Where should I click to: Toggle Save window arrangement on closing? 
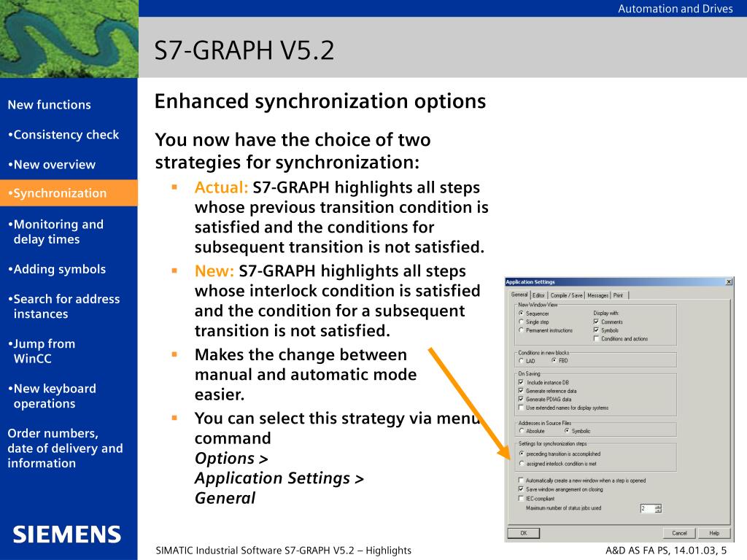click(521, 489)
